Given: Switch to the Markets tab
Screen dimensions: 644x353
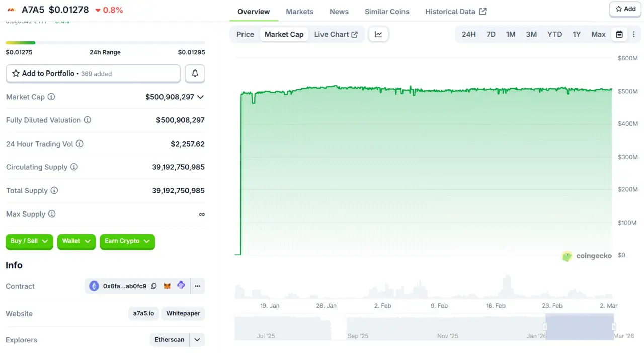Looking at the screenshot, I should point(299,11).
